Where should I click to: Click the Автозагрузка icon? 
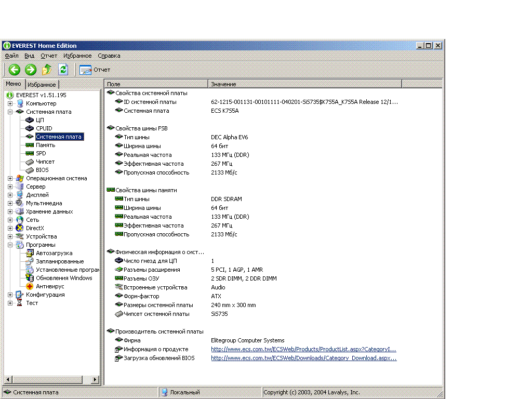click(30, 253)
